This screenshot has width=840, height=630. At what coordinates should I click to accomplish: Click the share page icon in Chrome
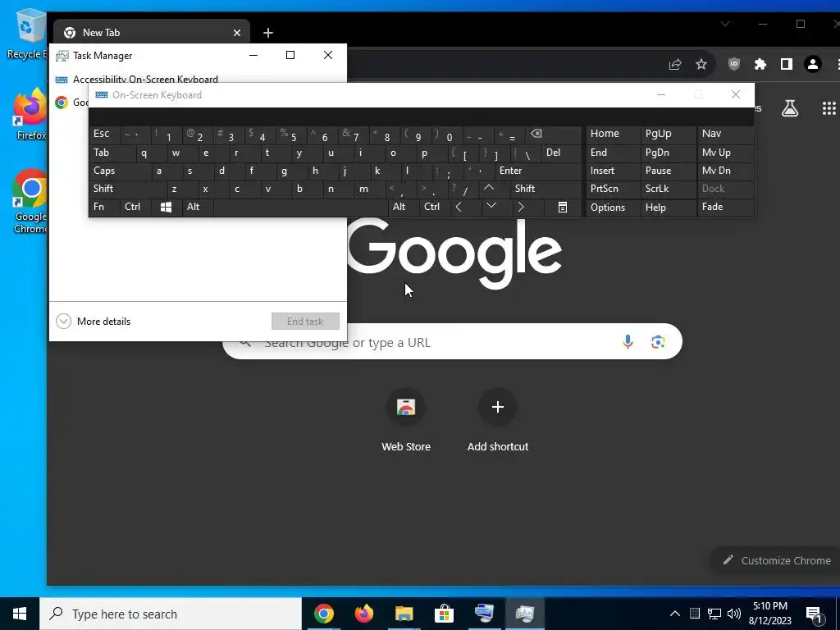tap(675, 65)
